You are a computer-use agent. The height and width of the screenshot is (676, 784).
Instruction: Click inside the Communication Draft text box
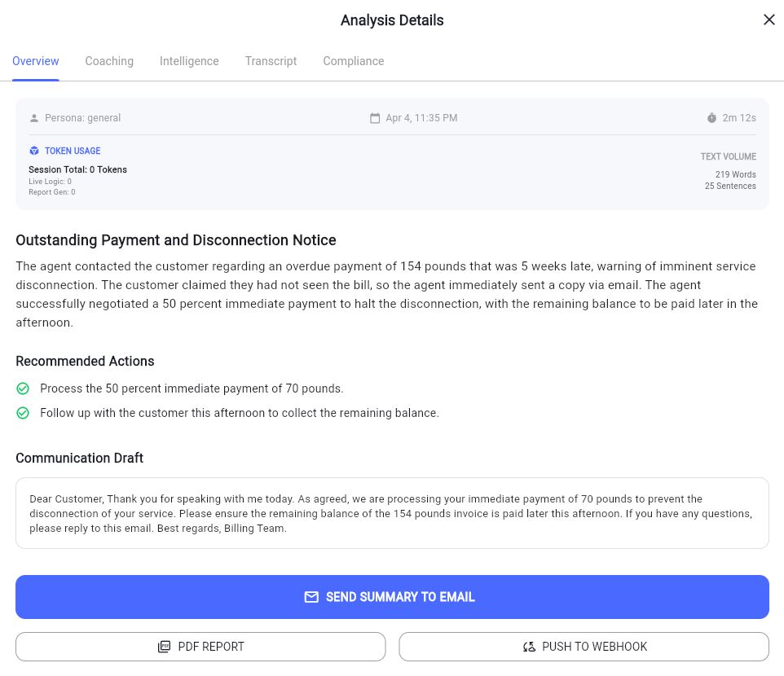[x=392, y=514]
